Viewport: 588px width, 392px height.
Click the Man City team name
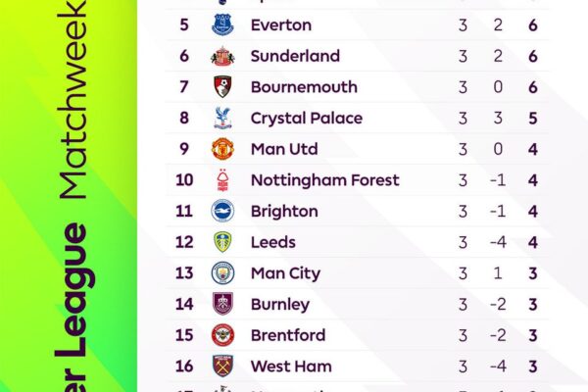(x=285, y=273)
